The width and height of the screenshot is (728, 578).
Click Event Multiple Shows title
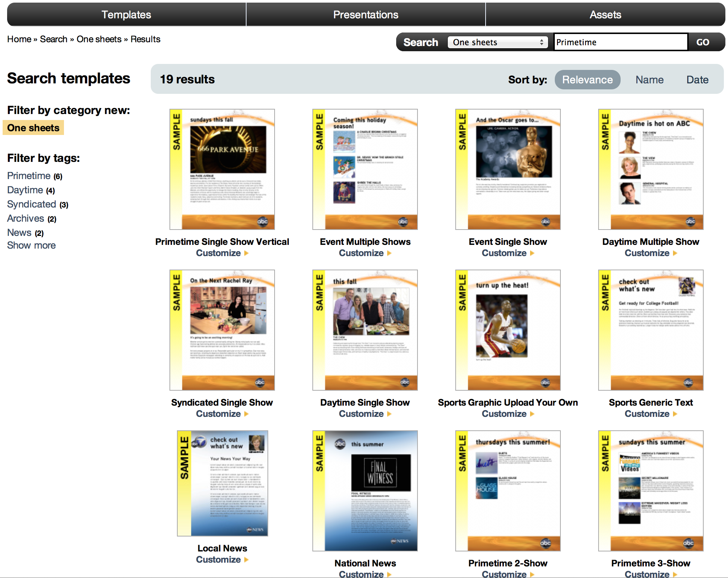coord(365,242)
